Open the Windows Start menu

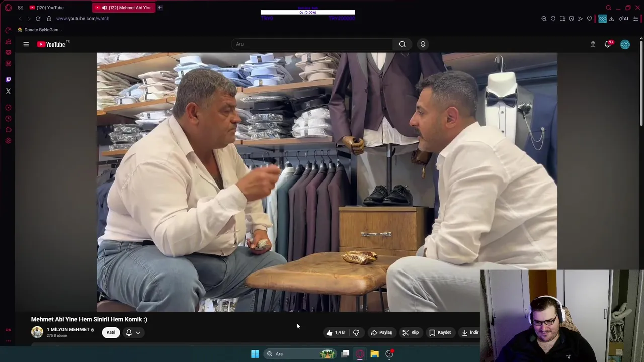point(255,354)
